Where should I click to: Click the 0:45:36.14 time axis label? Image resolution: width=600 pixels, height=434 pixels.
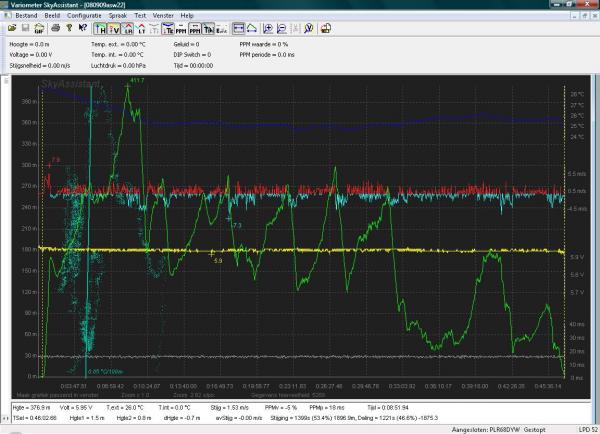pyautogui.click(x=548, y=387)
